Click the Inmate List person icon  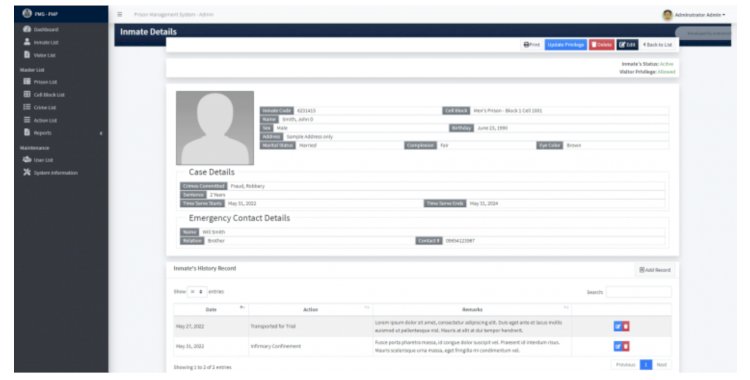27,42
